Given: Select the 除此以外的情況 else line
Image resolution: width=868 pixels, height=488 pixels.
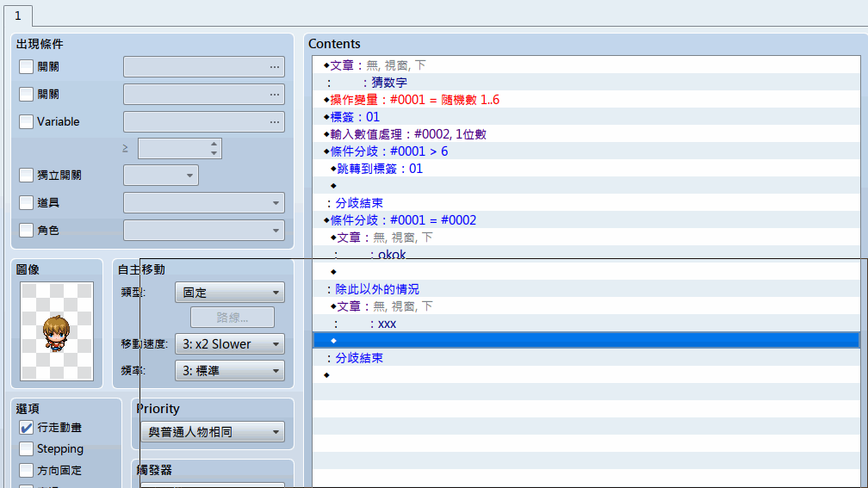Looking at the screenshot, I should 586,289.
